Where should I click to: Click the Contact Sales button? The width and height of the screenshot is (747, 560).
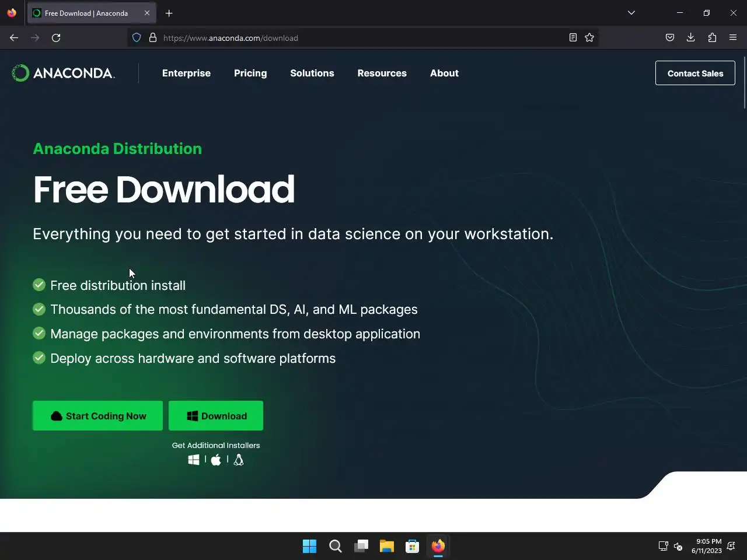point(695,73)
